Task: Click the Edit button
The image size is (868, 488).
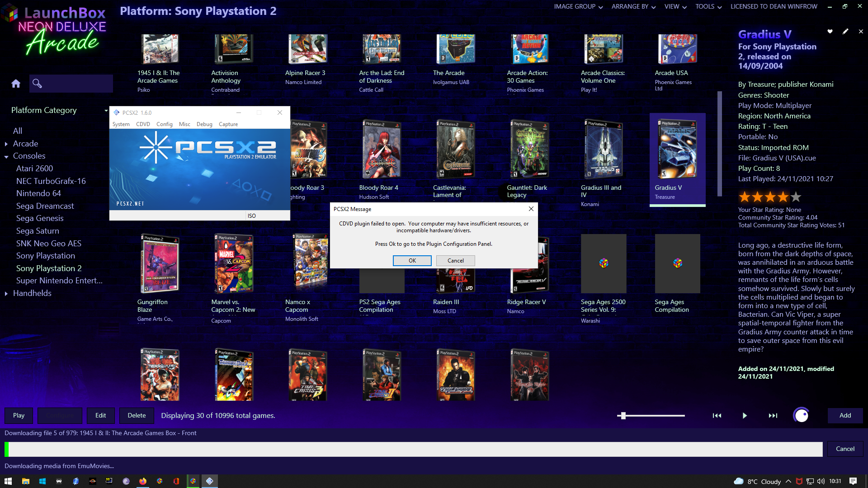Action: click(x=100, y=415)
